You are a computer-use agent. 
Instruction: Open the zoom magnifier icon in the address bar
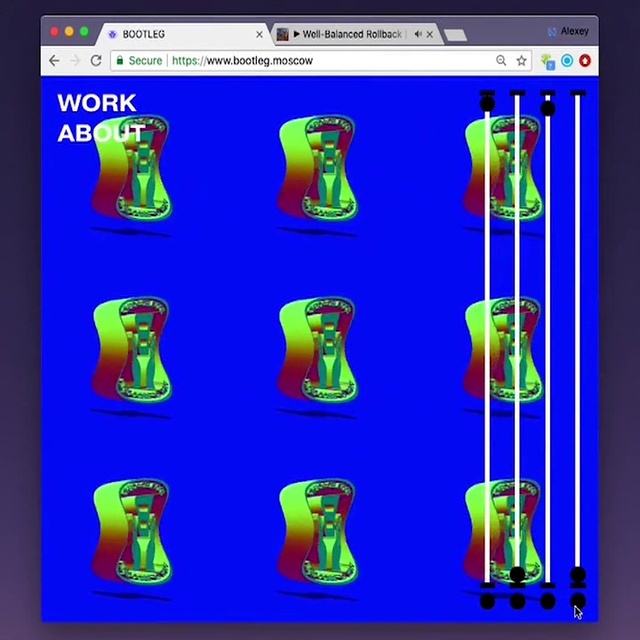pyautogui.click(x=501, y=61)
